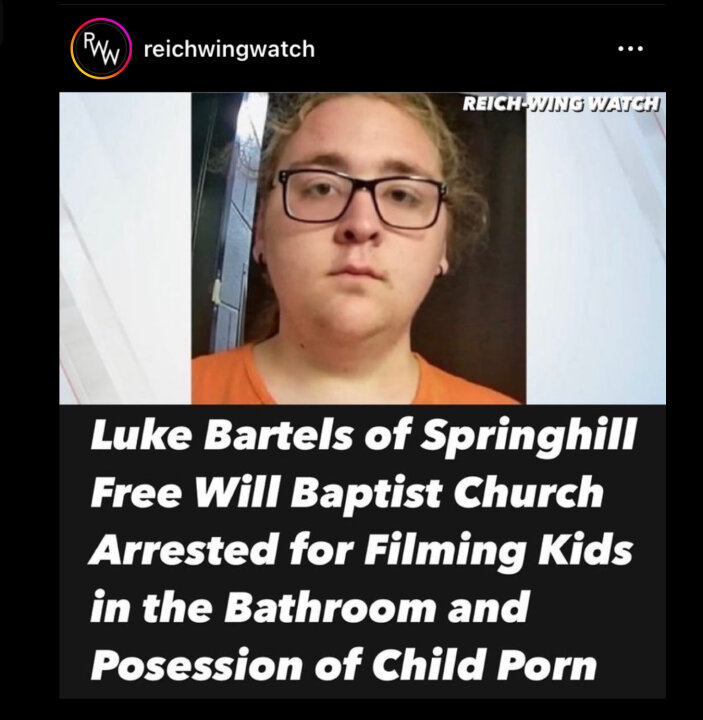
Task: Open the three-dot more options menu
Action: (630, 48)
